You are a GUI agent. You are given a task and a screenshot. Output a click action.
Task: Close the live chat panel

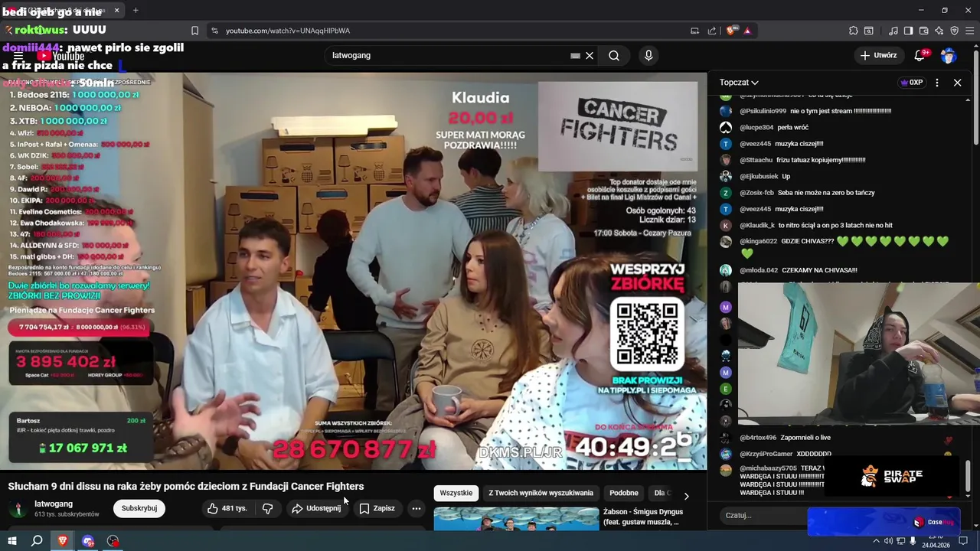coord(957,83)
